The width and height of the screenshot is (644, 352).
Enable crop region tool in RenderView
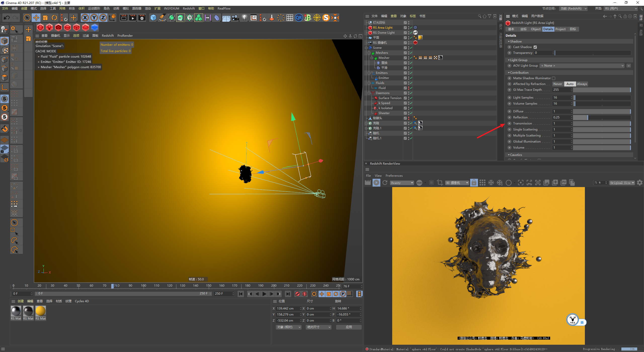coord(440,183)
